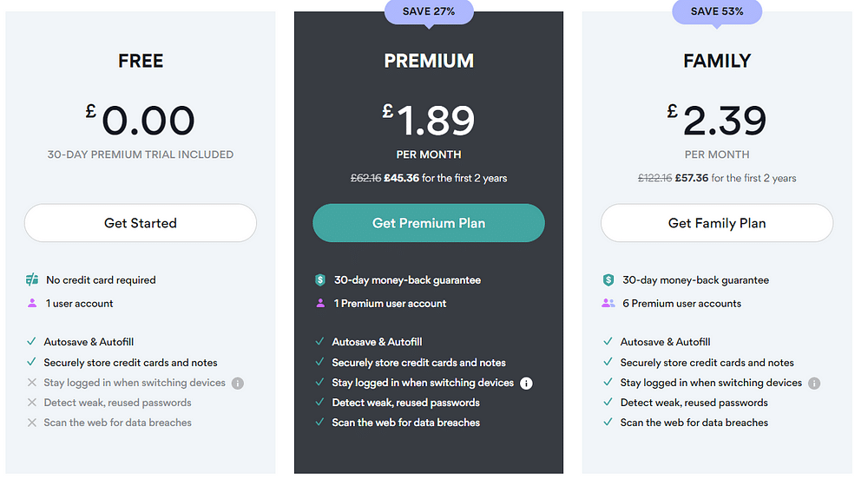The image size is (868, 492).
Task: Click the Premium £45.36 two-year price text
Action: (402, 178)
